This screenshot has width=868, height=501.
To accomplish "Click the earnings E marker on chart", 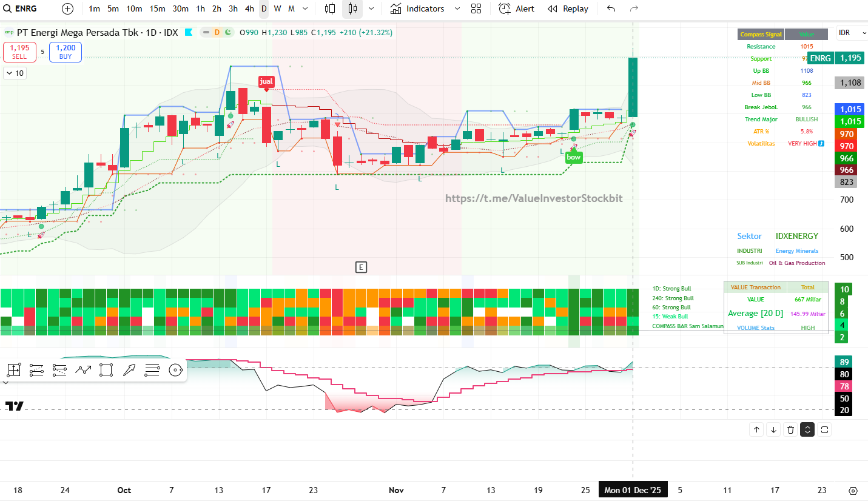I will (x=361, y=267).
